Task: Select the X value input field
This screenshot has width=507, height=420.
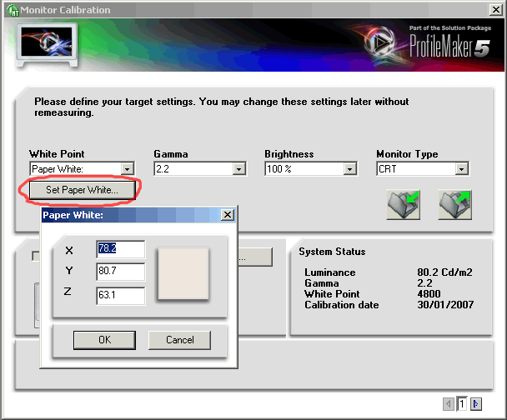Action: pos(121,249)
